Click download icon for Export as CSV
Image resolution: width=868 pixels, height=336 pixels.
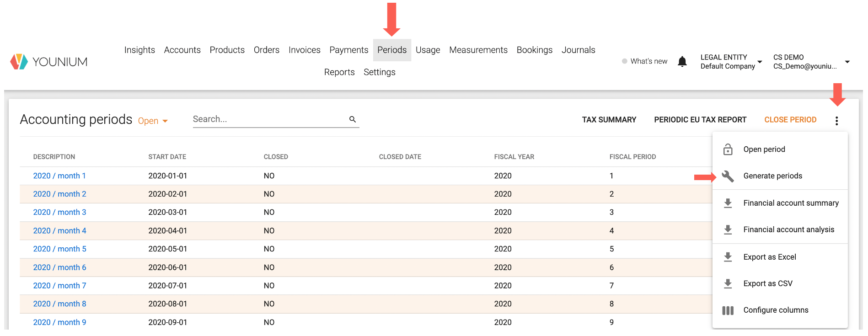tap(728, 283)
